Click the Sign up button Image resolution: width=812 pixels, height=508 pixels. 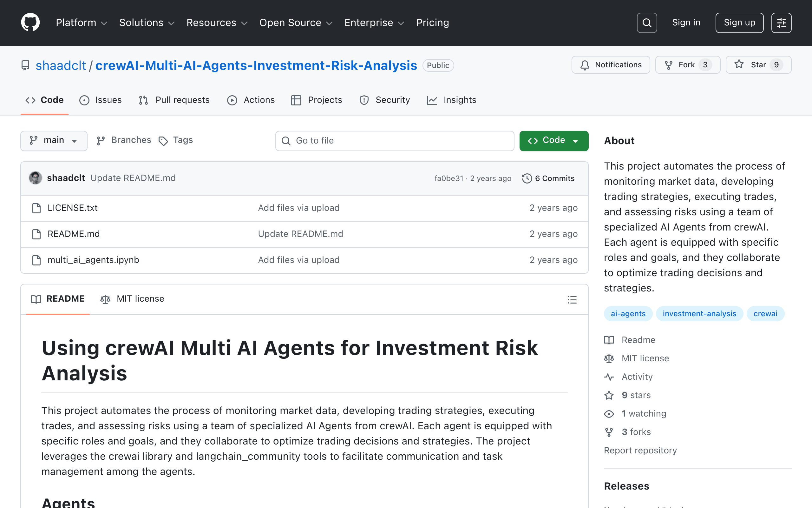tap(740, 23)
